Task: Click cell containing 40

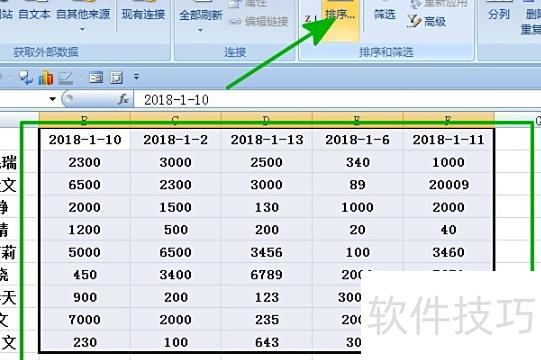Action: pos(449,230)
